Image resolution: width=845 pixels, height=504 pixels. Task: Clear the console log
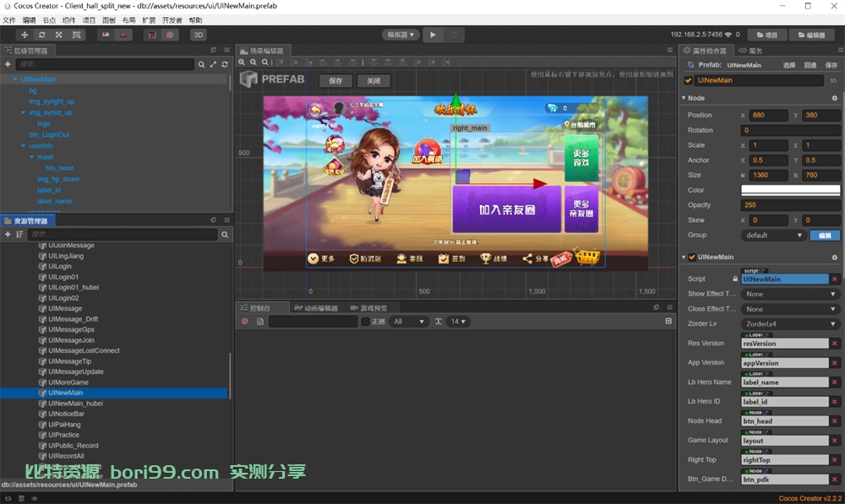pyautogui.click(x=245, y=322)
